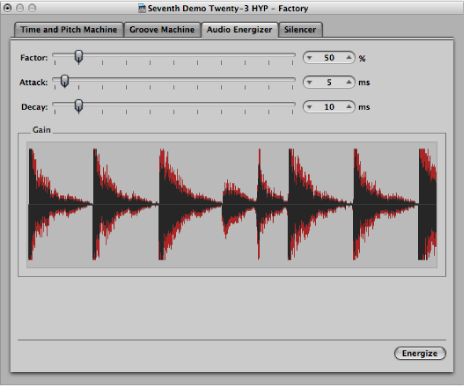464x386 pixels.
Task: Click the Energize button
Action: (x=420, y=353)
